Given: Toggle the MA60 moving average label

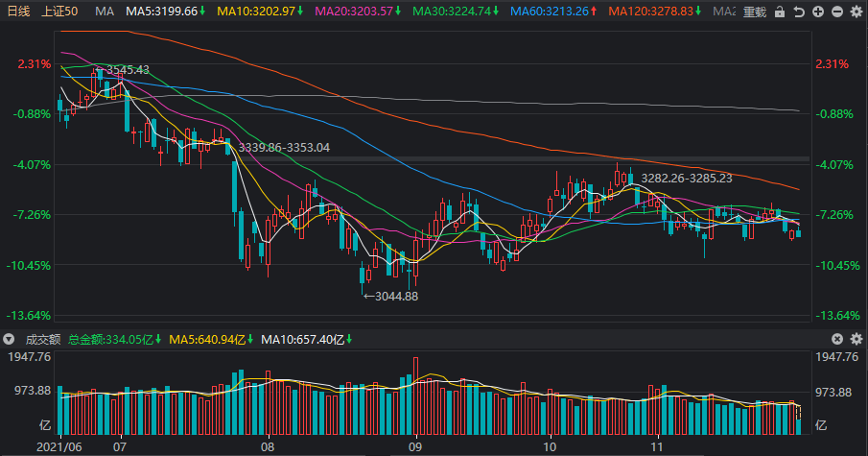Looking at the screenshot, I should point(553,12).
